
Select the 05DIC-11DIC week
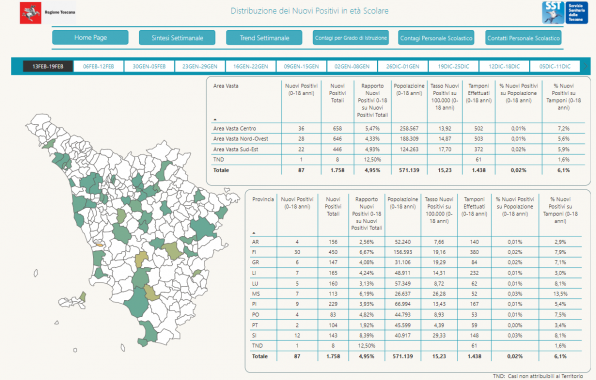coord(555,66)
